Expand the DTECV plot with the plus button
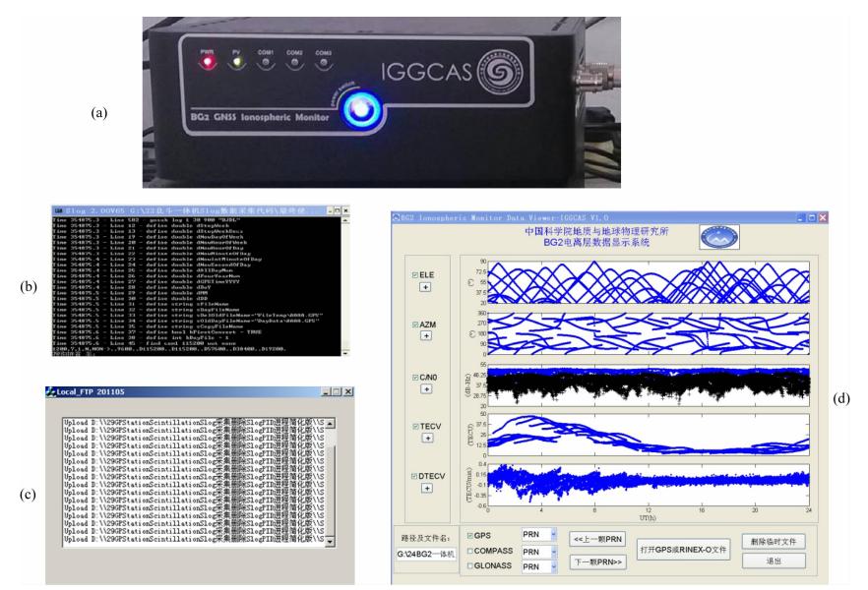Viewport: 868px width, 590px height. pyautogui.click(x=427, y=489)
